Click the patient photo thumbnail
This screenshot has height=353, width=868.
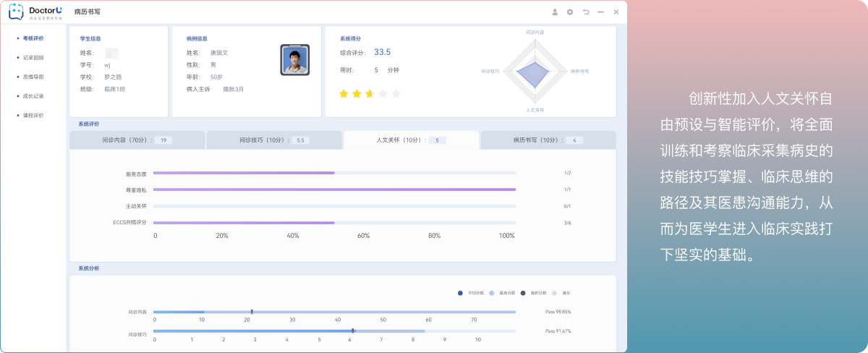[294, 60]
